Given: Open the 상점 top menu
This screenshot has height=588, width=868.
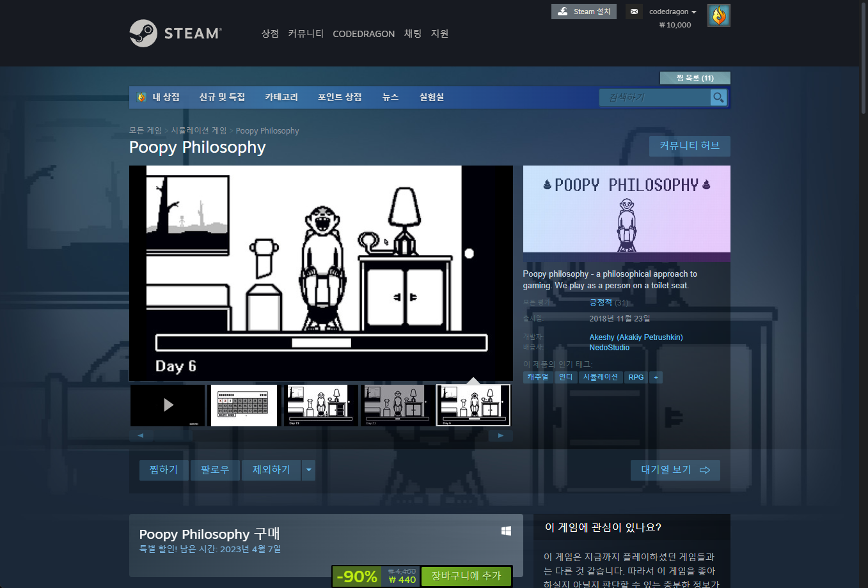Looking at the screenshot, I should [x=270, y=34].
